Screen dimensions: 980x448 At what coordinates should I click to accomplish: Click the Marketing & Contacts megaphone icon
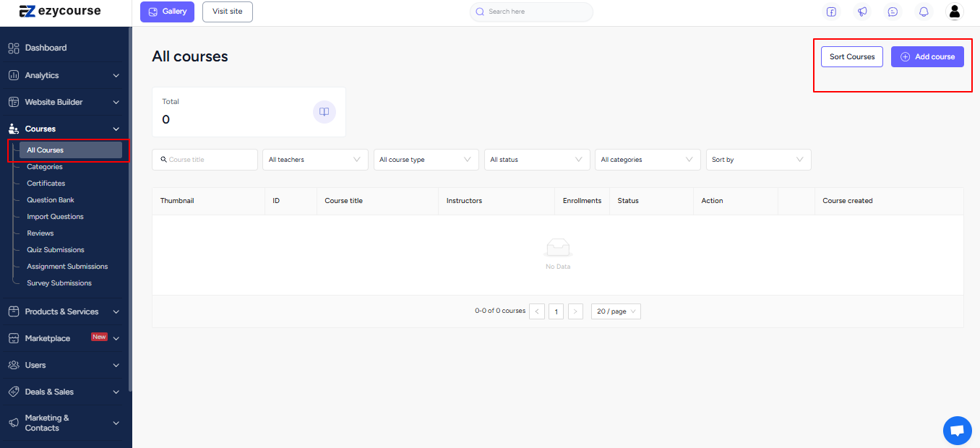[x=13, y=423]
